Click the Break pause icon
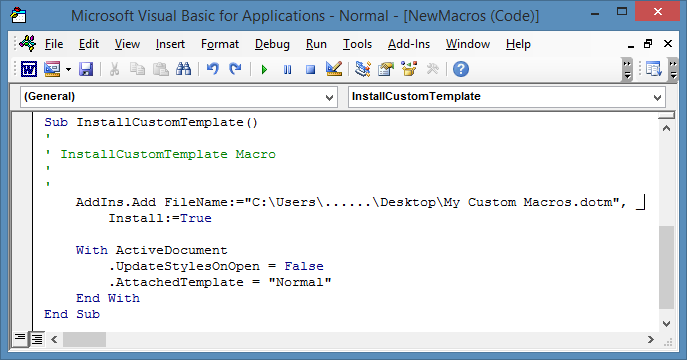Viewport: 687px width, 360px height. click(x=287, y=69)
